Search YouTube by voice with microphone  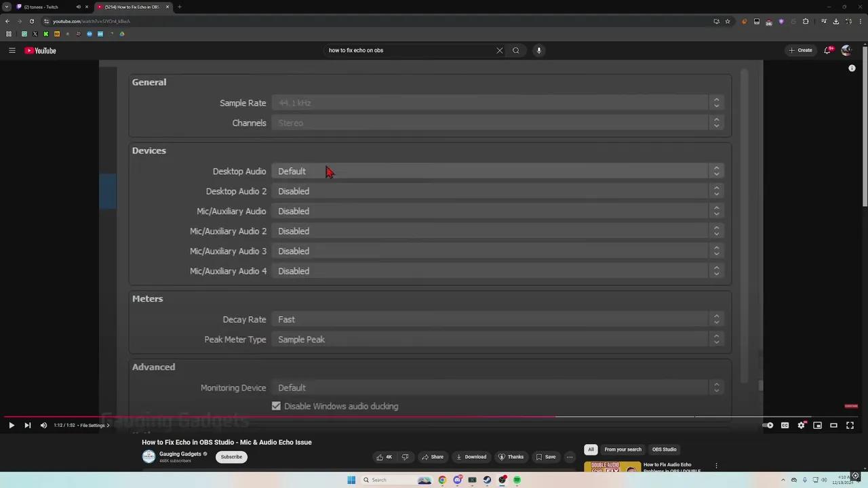539,50
